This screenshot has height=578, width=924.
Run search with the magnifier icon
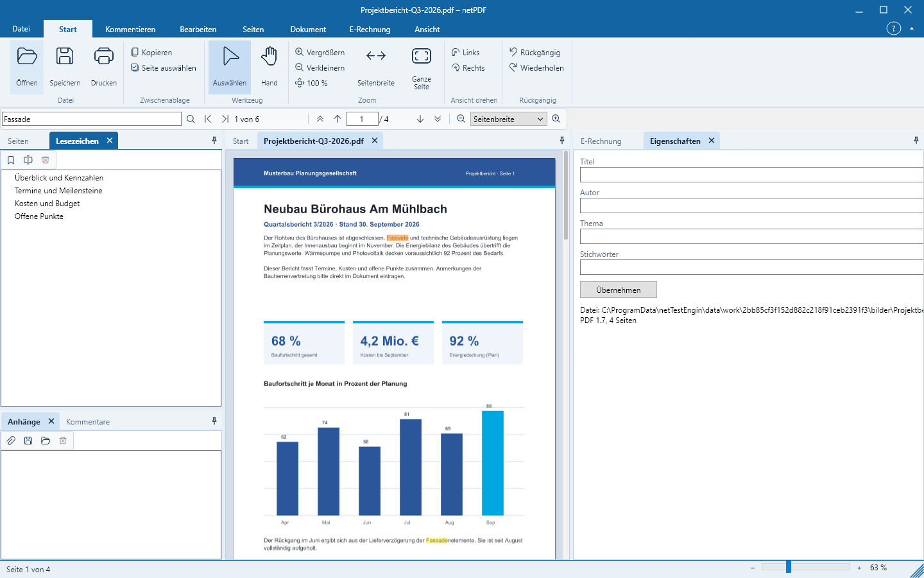point(191,119)
